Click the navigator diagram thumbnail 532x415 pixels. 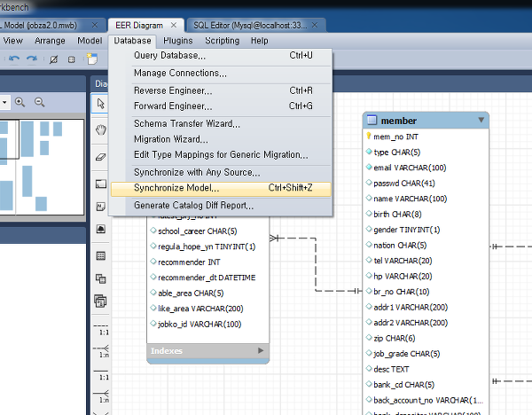tap(42, 167)
